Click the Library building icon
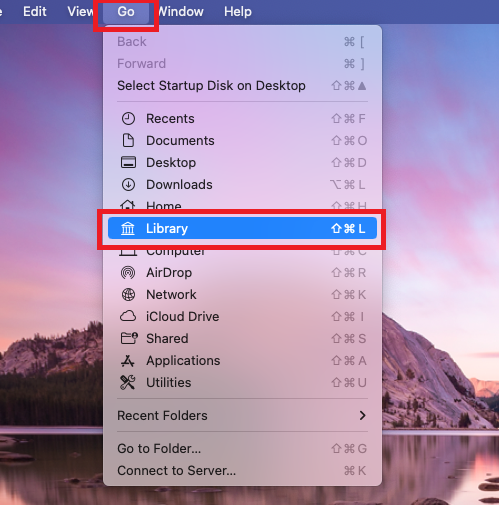Image resolution: width=499 pixels, height=505 pixels. pyautogui.click(x=128, y=229)
